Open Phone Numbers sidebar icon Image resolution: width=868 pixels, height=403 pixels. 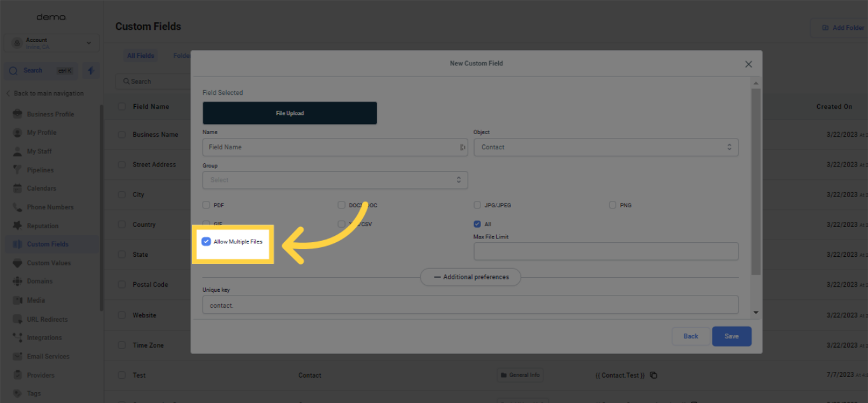pyautogui.click(x=17, y=207)
